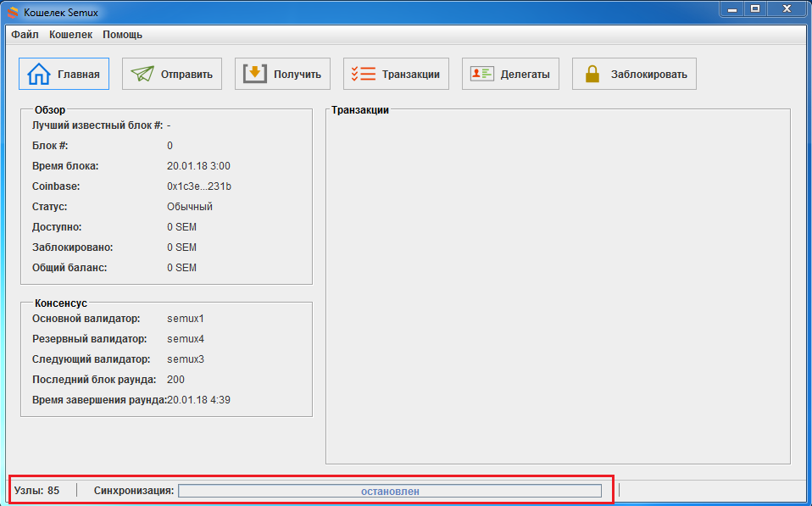Minimize the Кошелек Semux window
Viewport: 812px width, 506px height.
point(732,8)
